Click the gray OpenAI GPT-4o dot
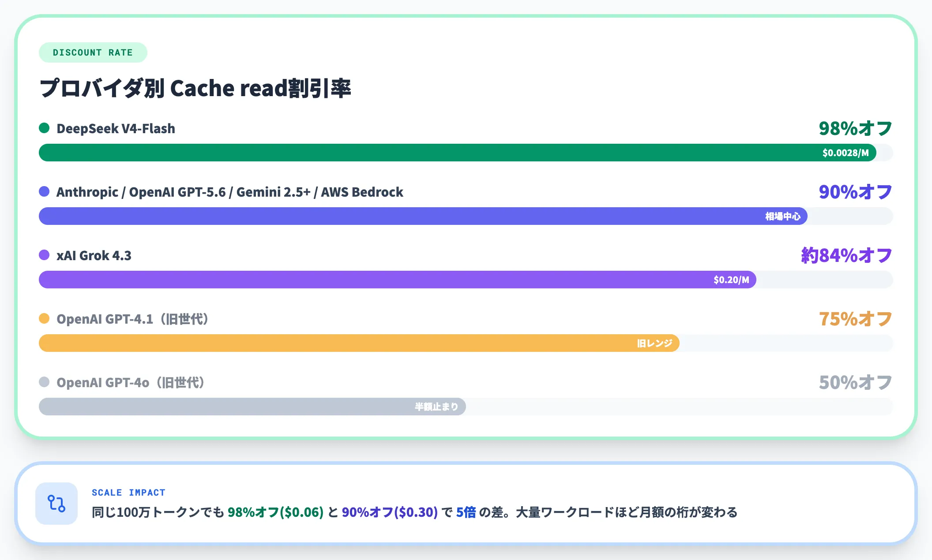The image size is (932, 560). pyautogui.click(x=44, y=382)
